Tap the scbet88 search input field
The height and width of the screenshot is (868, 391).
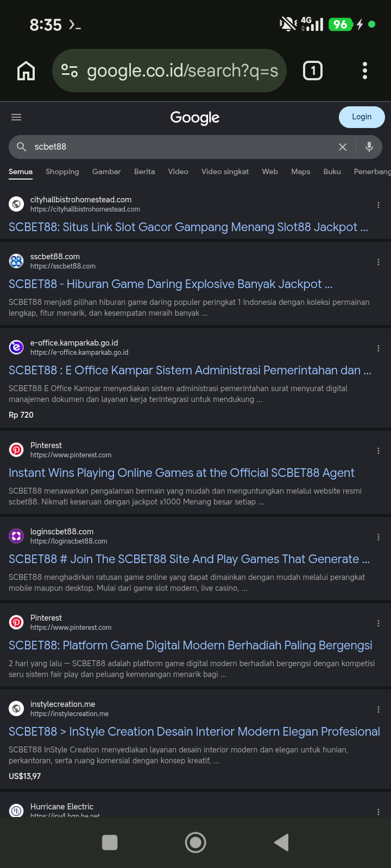pyautogui.click(x=179, y=147)
